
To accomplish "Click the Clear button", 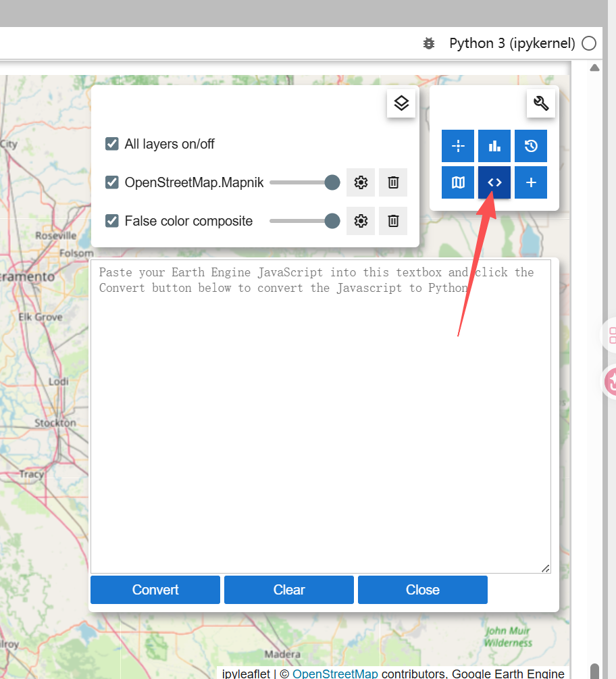I will click(x=289, y=590).
